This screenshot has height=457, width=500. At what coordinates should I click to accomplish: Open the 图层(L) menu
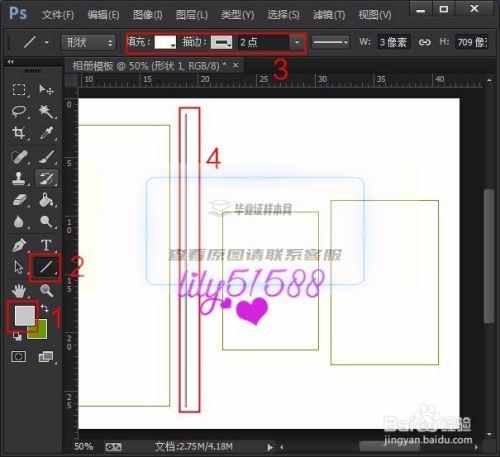192,15
